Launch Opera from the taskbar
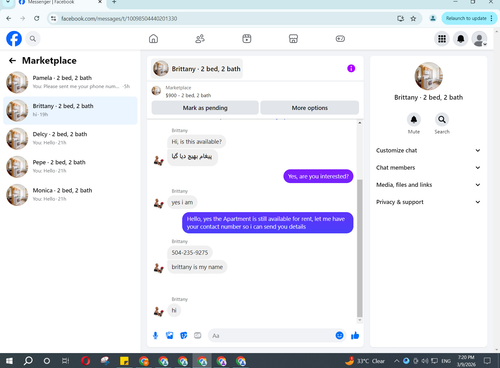Image resolution: width=500 pixels, height=368 pixels. point(86,361)
